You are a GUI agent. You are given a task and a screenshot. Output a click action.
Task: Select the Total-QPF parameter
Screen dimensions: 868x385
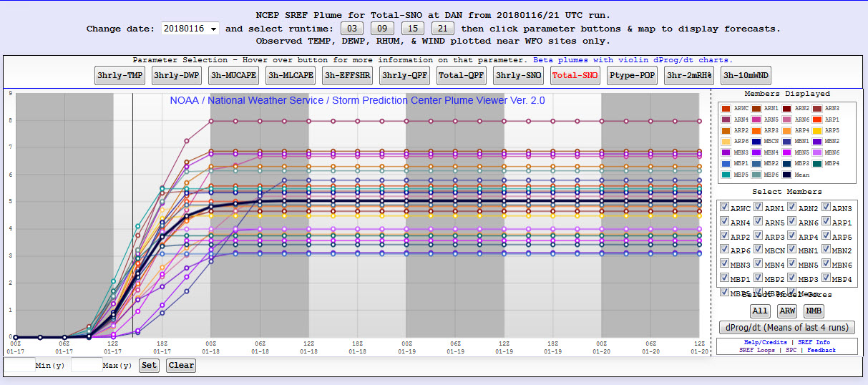[x=462, y=75]
